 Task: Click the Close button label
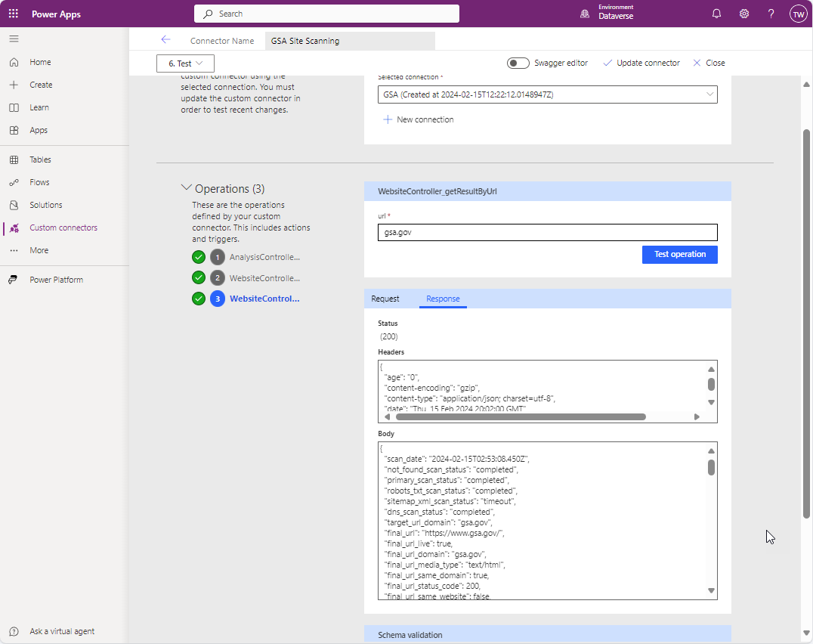[716, 63]
